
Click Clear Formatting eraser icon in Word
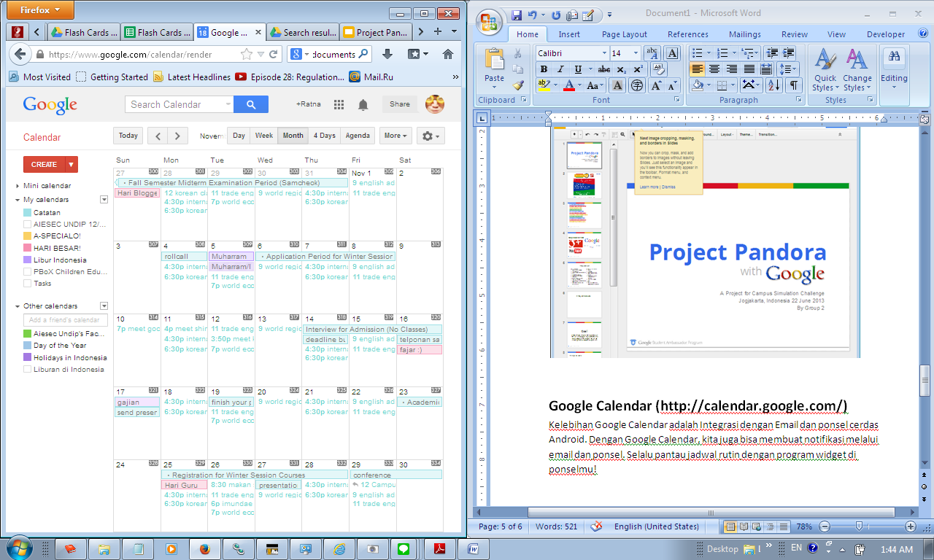click(x=657, y=69)
